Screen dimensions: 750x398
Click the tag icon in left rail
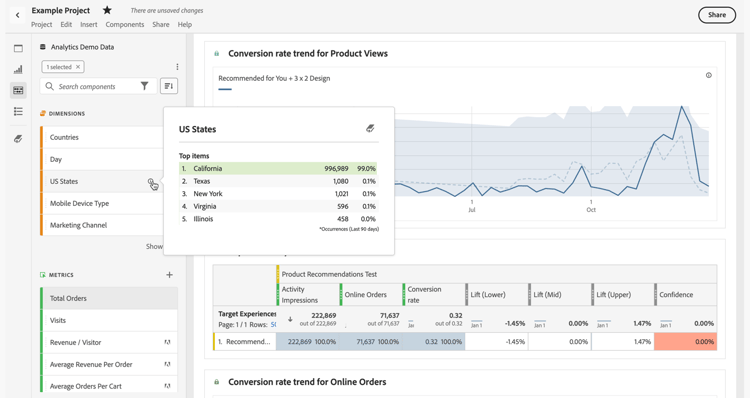[x=18, y=139]
